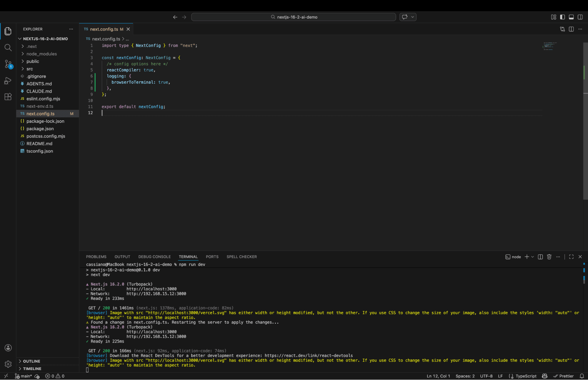Image resolution: width=588 pixels, height=380 pixels.
Task: Toggle the secondary side bar
Action: pyautogui.click(x=580, y=17)
